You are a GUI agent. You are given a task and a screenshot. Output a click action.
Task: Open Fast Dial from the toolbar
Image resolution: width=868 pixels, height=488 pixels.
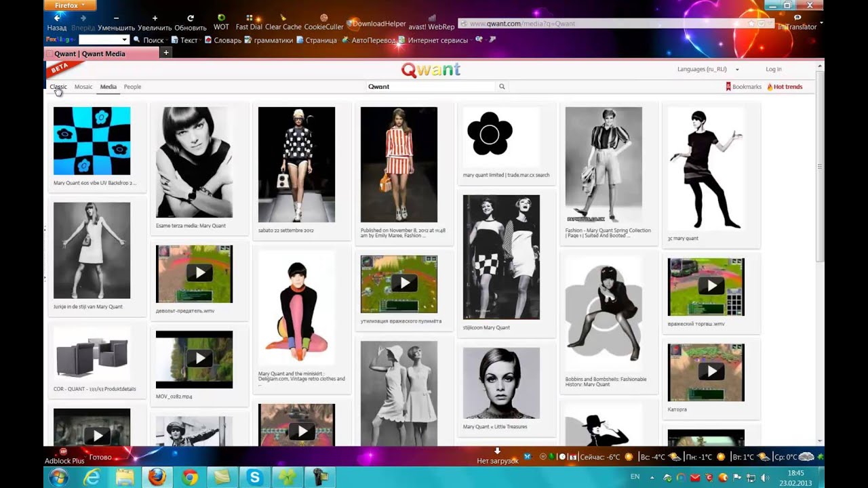(249, 22)
